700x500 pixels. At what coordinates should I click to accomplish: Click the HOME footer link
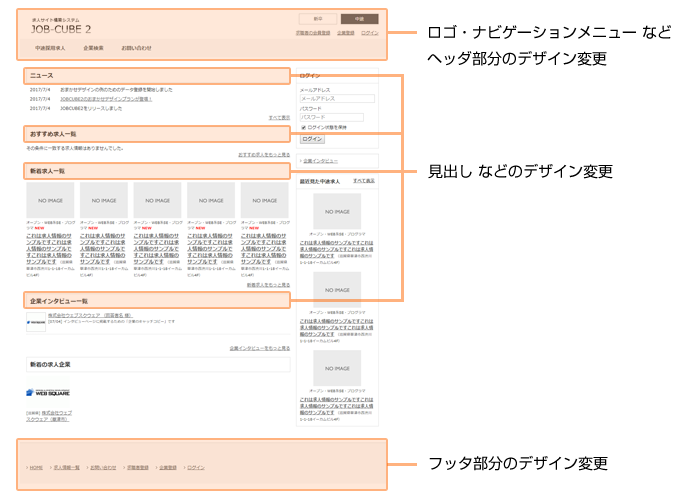pos(36,467)
